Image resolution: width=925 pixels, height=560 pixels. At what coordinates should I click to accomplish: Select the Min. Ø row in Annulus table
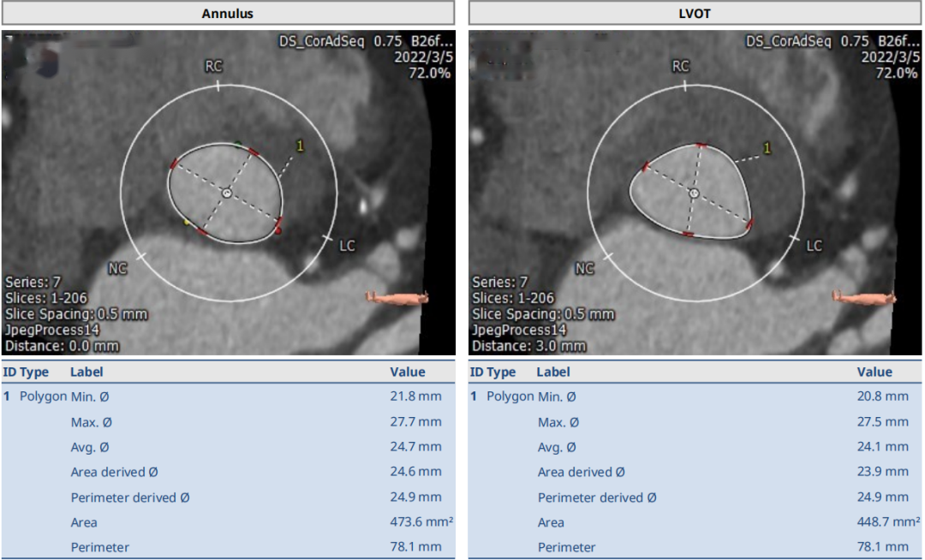click(x=228, y=396)
